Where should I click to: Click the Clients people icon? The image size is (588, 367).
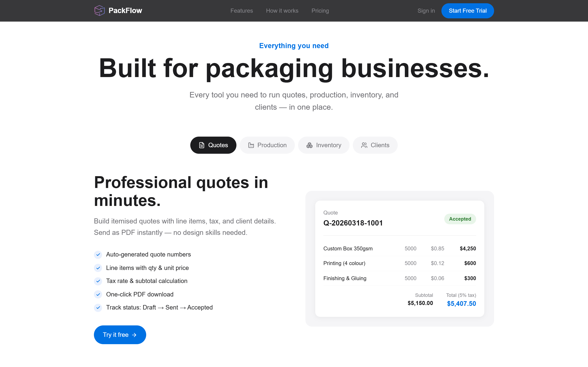pos(364,145)
